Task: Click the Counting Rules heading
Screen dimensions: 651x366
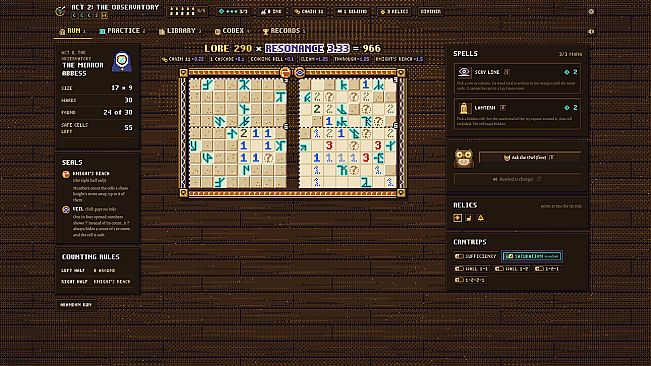Action: pos(91,257)
